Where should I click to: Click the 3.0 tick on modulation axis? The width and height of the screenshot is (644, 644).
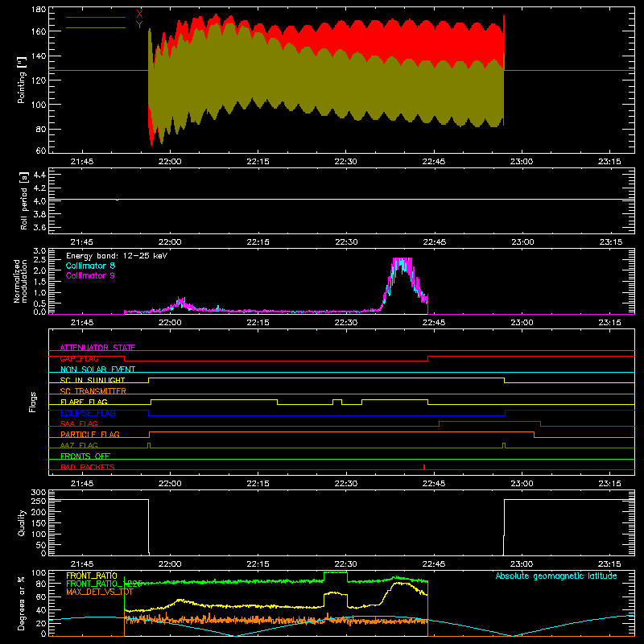pyautogui.click(x=39, y=250)
